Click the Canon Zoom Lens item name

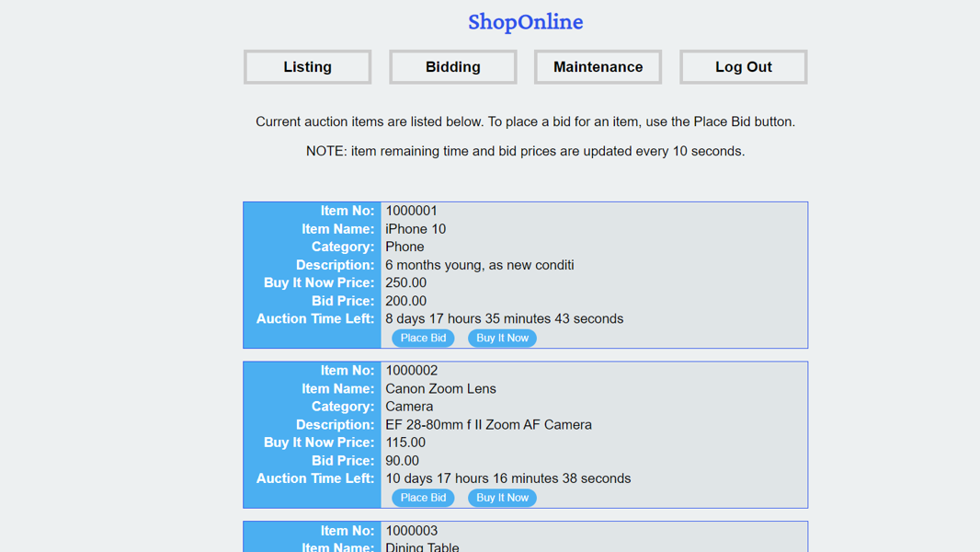(440, 388)
